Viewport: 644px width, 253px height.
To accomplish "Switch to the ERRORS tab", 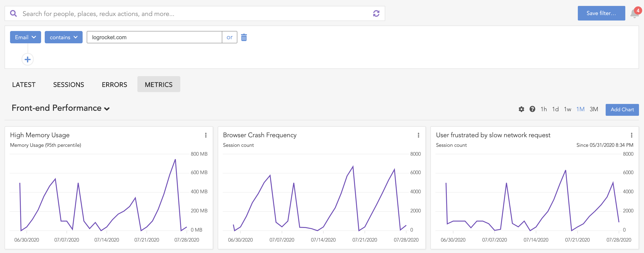I will (114, 85).
